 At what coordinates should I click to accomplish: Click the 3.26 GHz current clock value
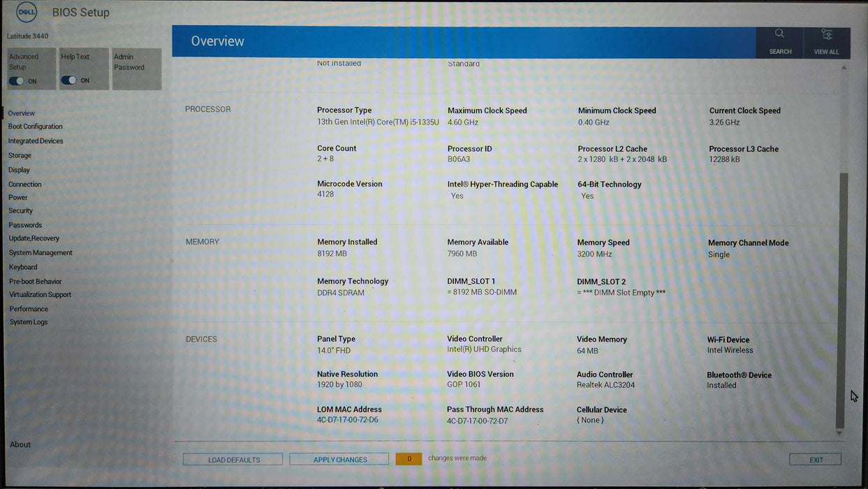[x=725, y=122]
